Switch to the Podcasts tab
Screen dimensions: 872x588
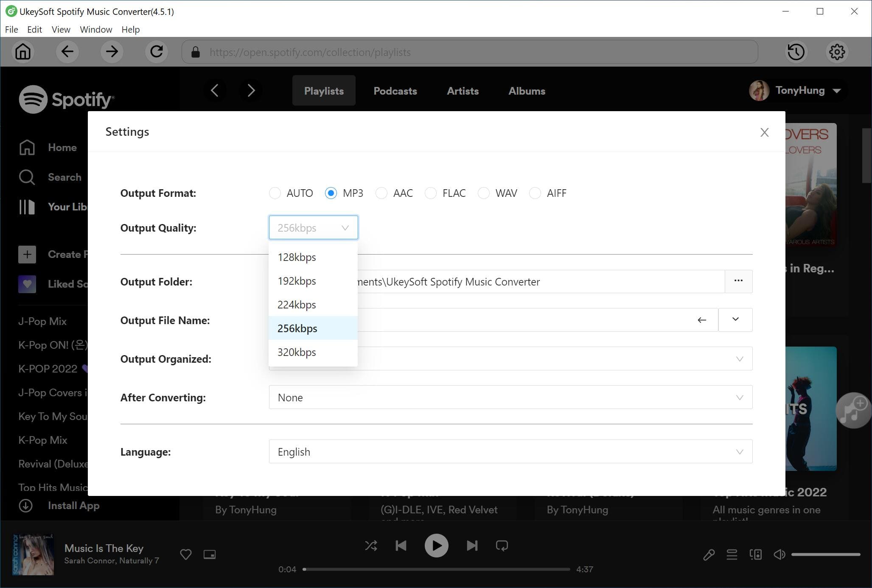click(394, 90)
